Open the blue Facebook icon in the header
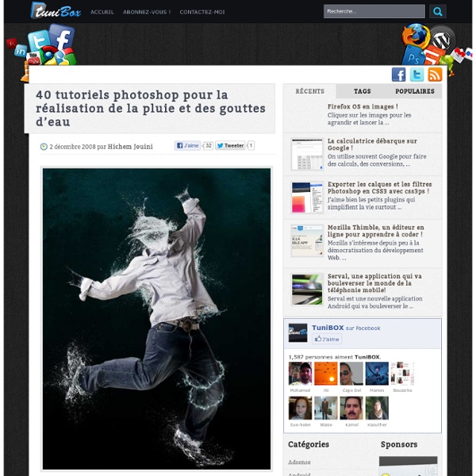Viewport: 476px width, 476px height. 398,75
